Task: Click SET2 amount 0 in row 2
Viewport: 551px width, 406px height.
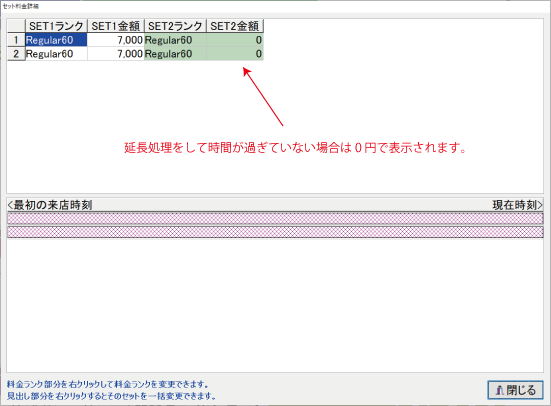Action: (x=235, y=54)
